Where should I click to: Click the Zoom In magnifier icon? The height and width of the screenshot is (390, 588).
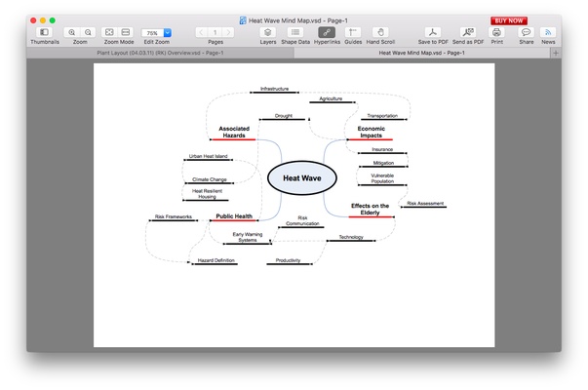(71, 32)
